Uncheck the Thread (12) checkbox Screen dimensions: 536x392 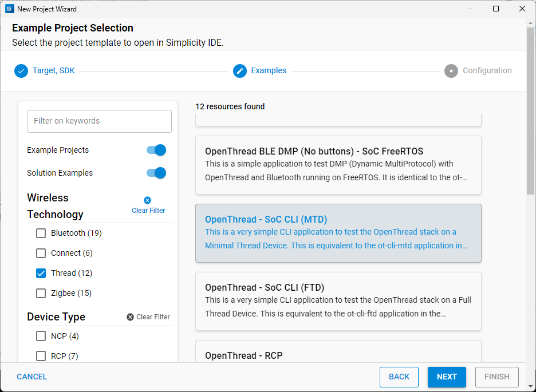click(41, 273)
